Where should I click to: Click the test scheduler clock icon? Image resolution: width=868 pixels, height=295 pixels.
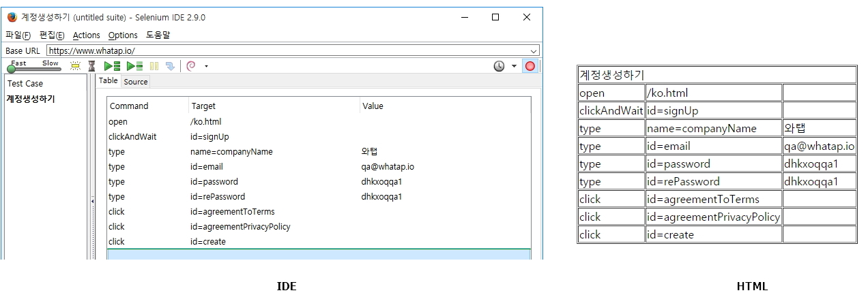pyautogui.click(x=500, y=66)
